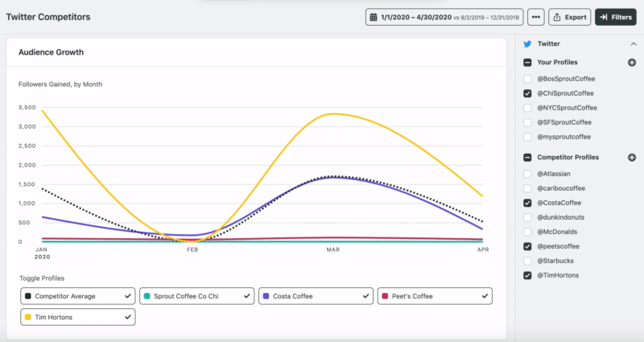The image size is (644, 342).
Task: Check the @Starbucks competitor
Action: tap(527, 261)
